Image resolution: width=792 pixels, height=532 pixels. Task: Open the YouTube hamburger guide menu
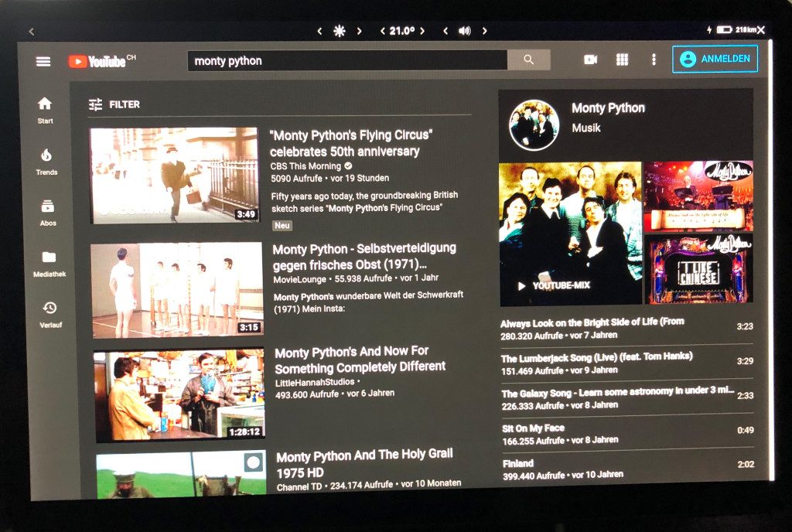[43, 62]
